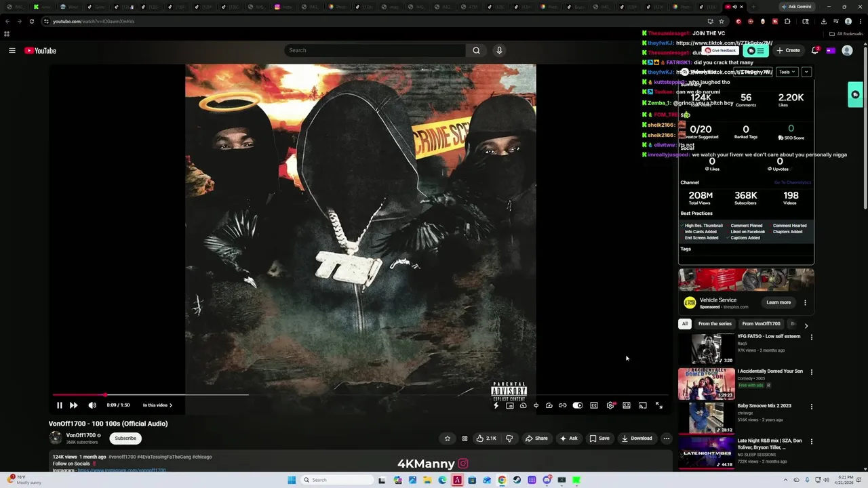
Task: Open options for Late Night R&B mix
Action: [x=812, y=442]
